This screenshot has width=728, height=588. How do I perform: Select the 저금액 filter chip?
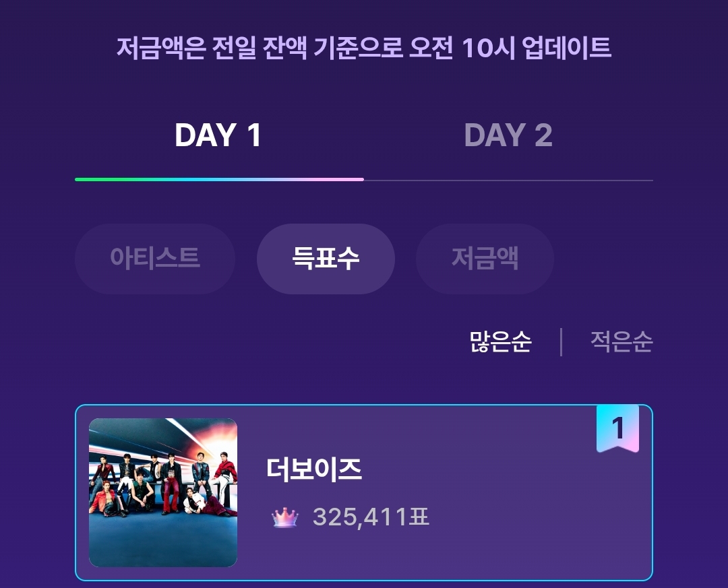coord(485,259)
